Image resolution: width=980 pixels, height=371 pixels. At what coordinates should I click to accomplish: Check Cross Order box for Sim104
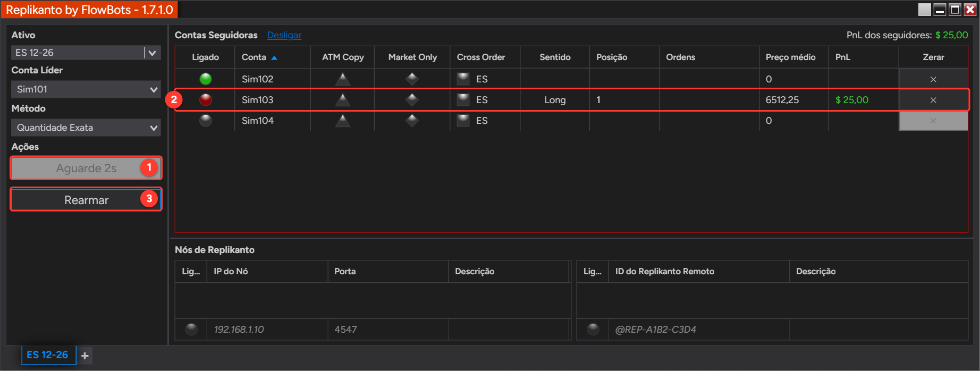463,121
